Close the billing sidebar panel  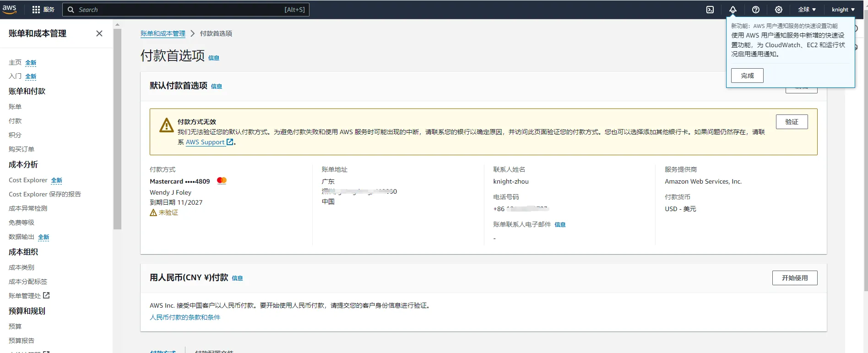point(99,33)
